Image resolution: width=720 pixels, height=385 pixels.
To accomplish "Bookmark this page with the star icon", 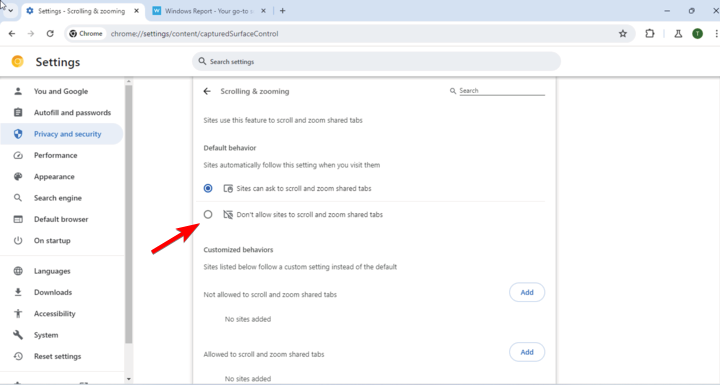I will tap(623, 34).
